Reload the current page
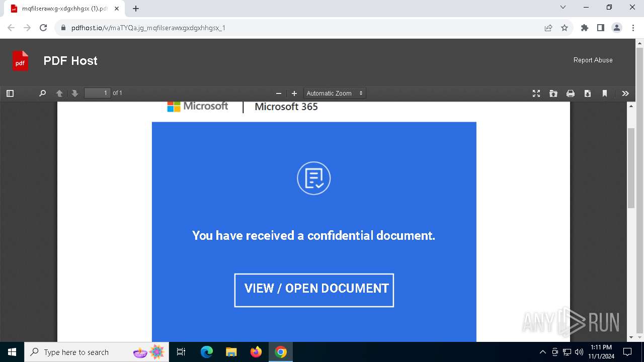The image size is (644, 362). [x=43, y=28]
